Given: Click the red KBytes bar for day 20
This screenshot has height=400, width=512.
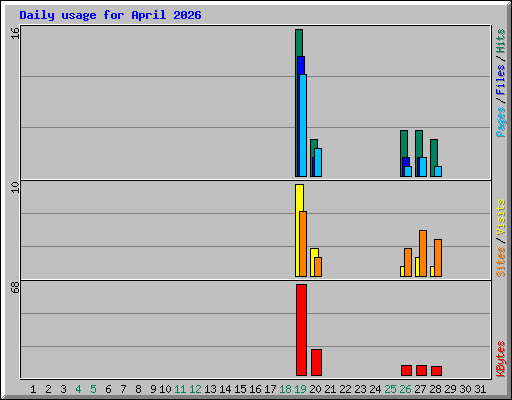Looking at the screenshot, I should [316, 363].
